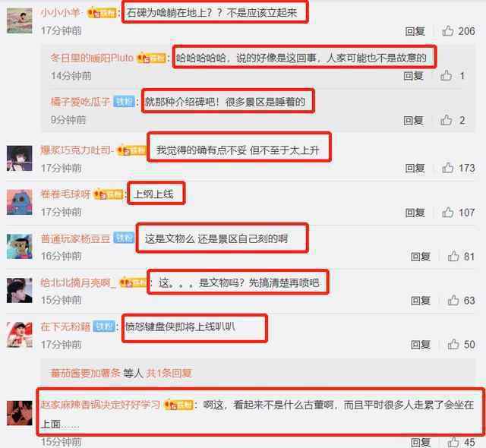Click thumbs-up on comment with 173 likes

pyautogui.click(x=448, y=168)
